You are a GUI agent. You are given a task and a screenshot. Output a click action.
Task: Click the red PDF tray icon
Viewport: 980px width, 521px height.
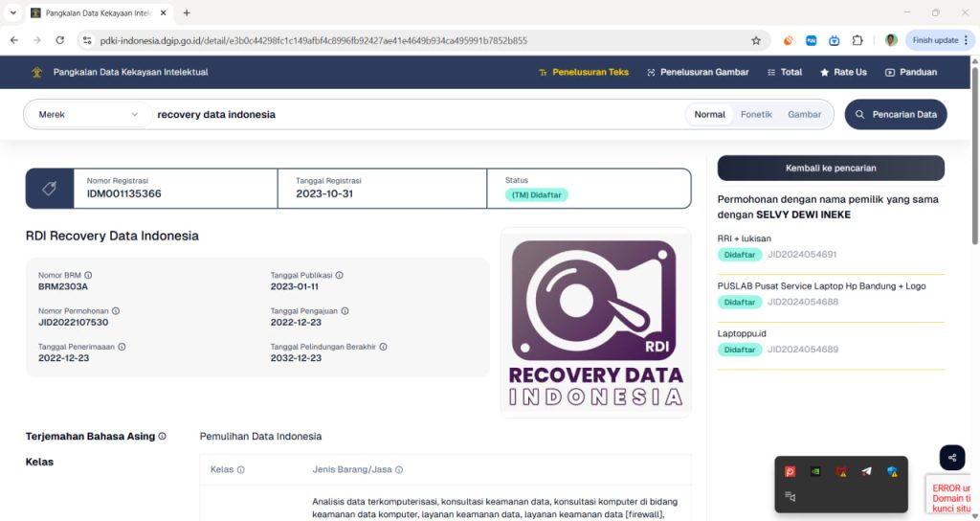click(790, 471)
